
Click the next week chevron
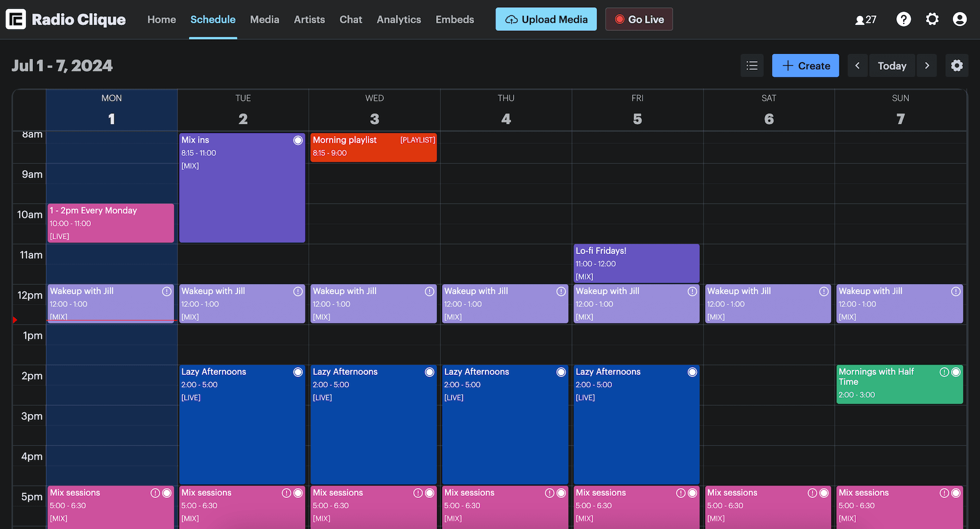point(927,65)
